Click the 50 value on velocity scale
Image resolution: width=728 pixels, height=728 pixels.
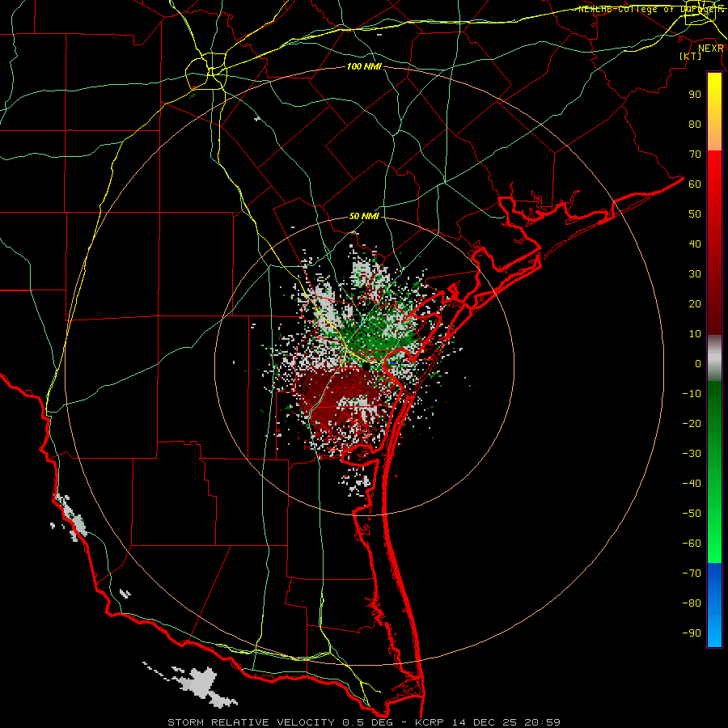pyautogui.click(x=695, y=214)
